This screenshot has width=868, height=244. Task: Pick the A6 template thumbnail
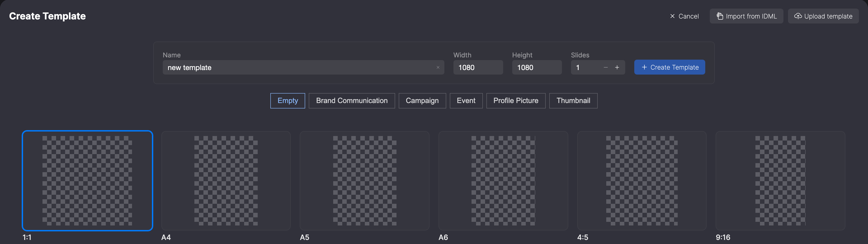pos(503,181)
